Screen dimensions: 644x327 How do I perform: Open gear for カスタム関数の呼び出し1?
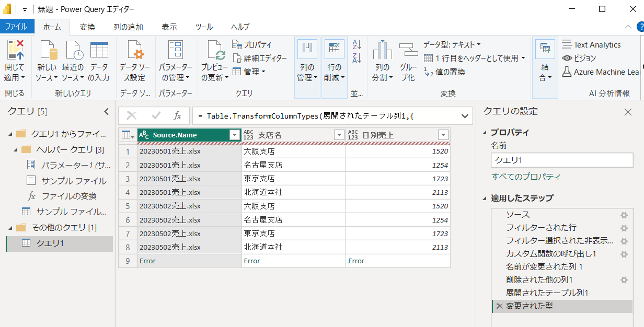click(624, 254)
